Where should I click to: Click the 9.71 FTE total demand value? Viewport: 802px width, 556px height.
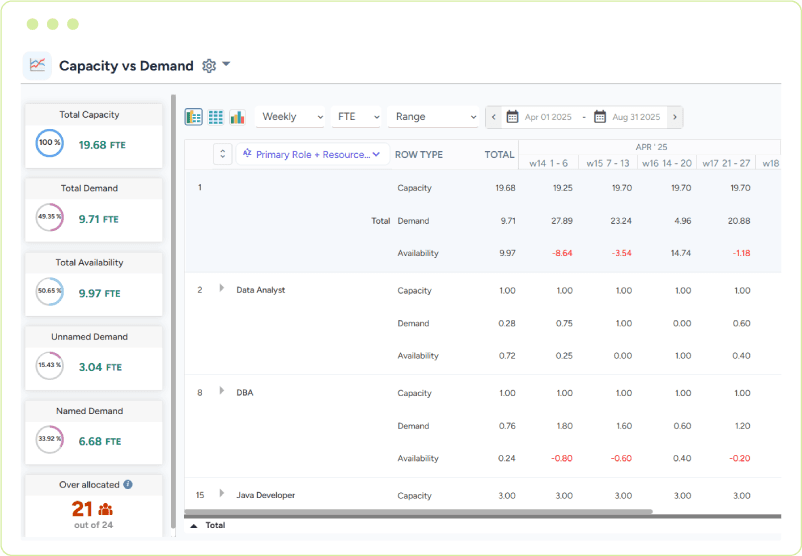tap(98, 219)
